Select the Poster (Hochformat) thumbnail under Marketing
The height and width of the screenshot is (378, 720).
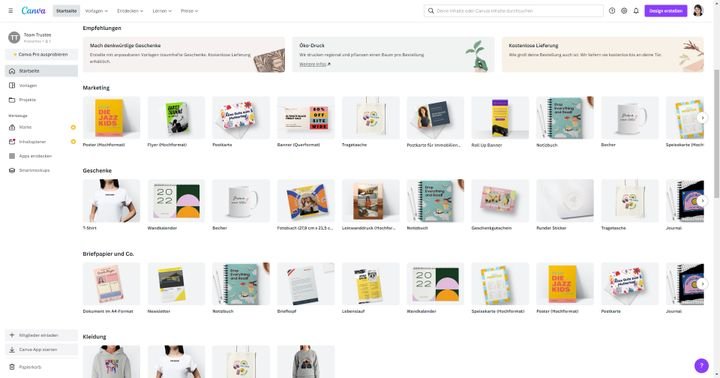point(111,118)
